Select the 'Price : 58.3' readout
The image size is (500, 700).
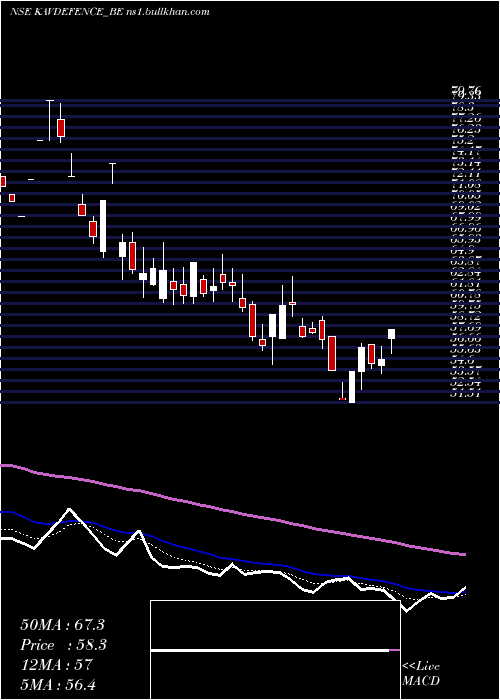pos(63,645)
